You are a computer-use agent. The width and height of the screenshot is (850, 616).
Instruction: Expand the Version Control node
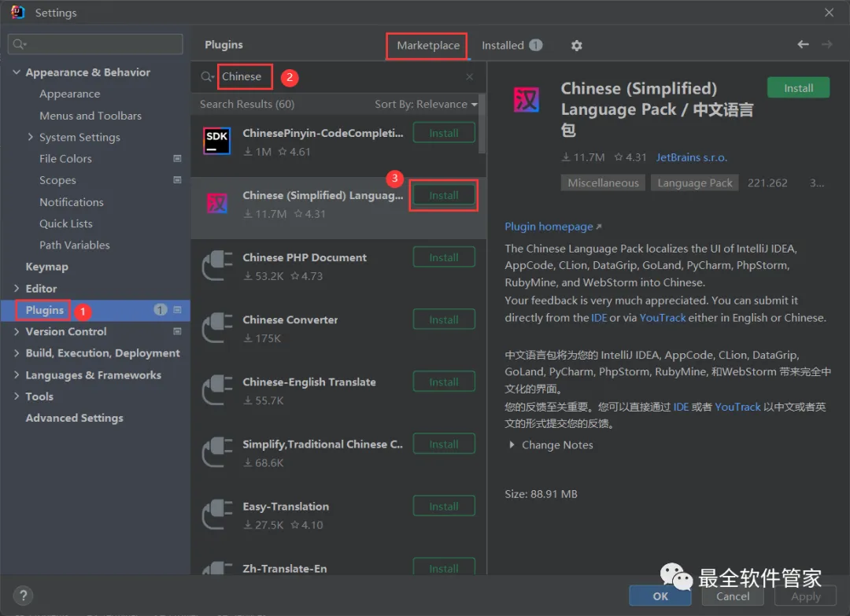pos(17,331)
